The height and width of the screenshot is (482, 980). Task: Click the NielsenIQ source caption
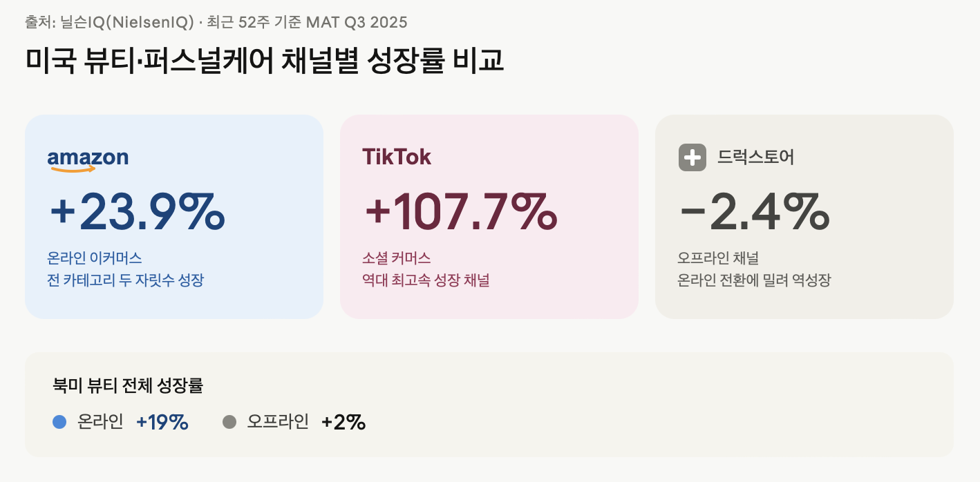[216, 22]
